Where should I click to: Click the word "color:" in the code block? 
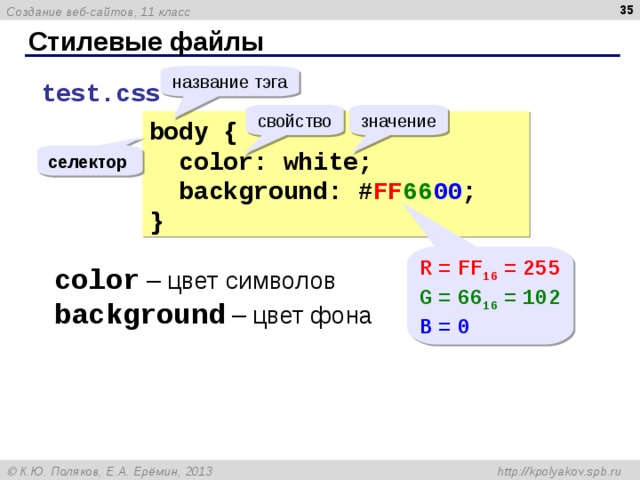(222, 162)
